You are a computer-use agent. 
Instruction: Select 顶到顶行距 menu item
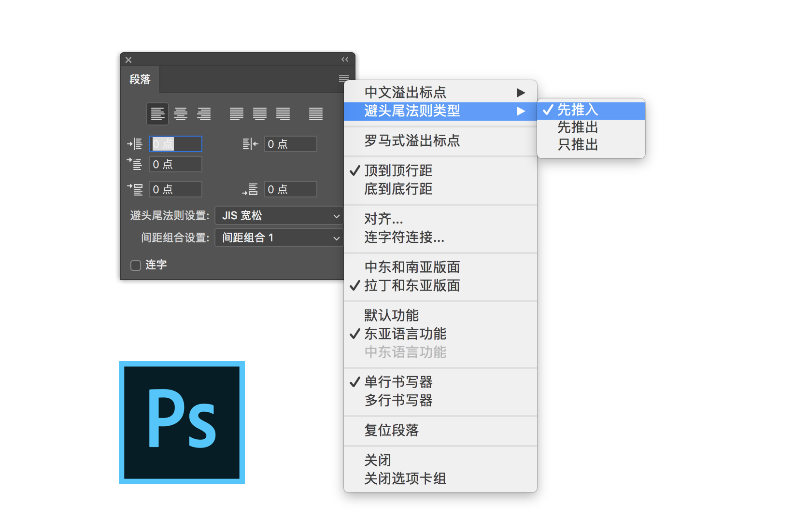[440, 170]
